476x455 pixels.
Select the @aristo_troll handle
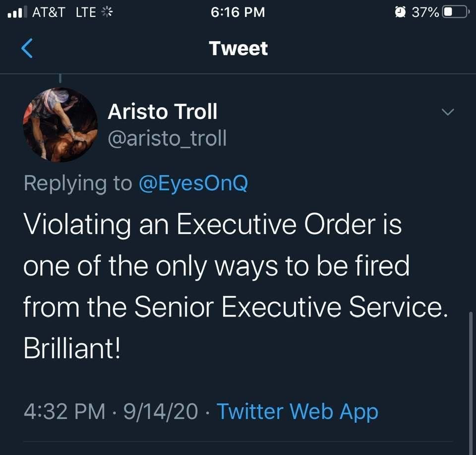tap(167, 138)
